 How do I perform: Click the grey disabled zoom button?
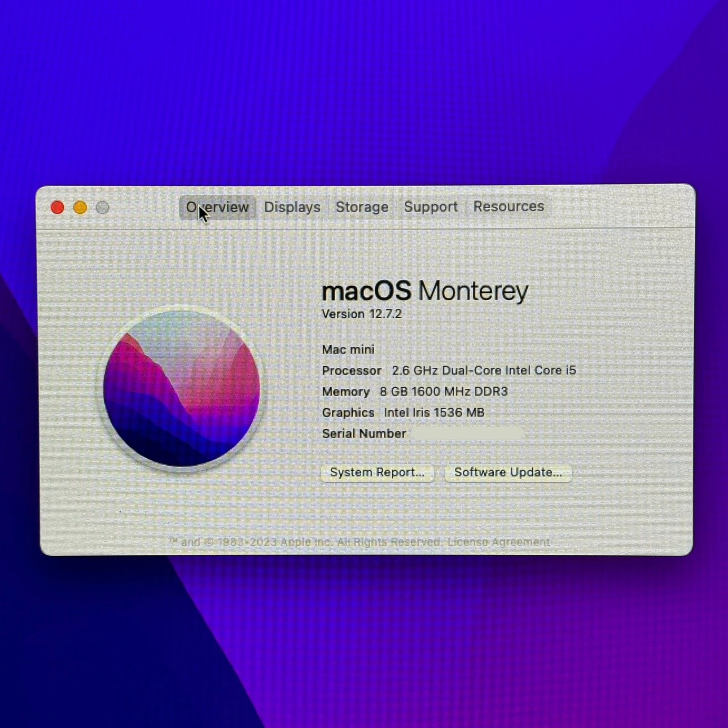[103, 208]
